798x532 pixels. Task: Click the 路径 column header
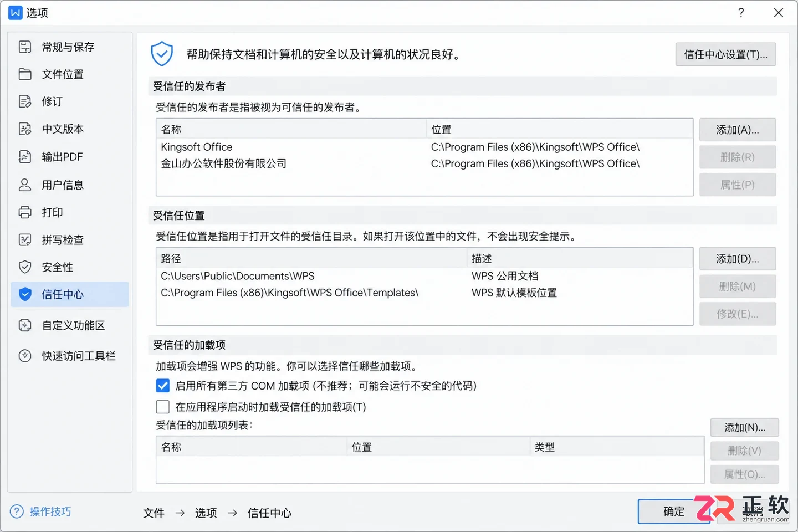[x=311, y=258]
